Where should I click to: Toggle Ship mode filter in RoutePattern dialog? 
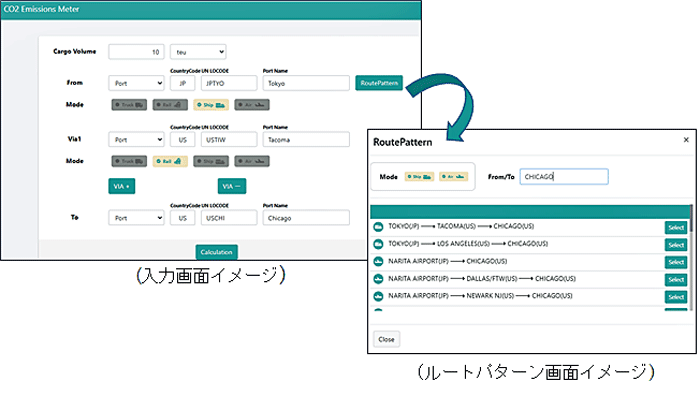[419, 177]
